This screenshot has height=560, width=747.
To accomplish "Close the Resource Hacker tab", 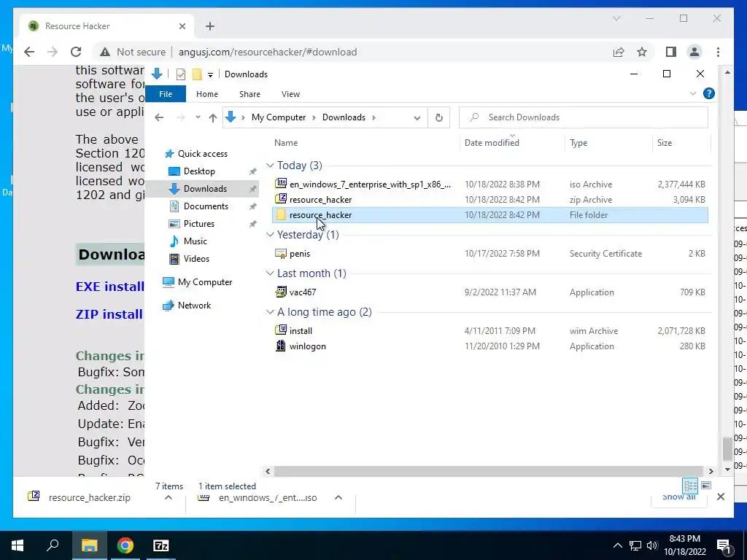I will 182,26.
